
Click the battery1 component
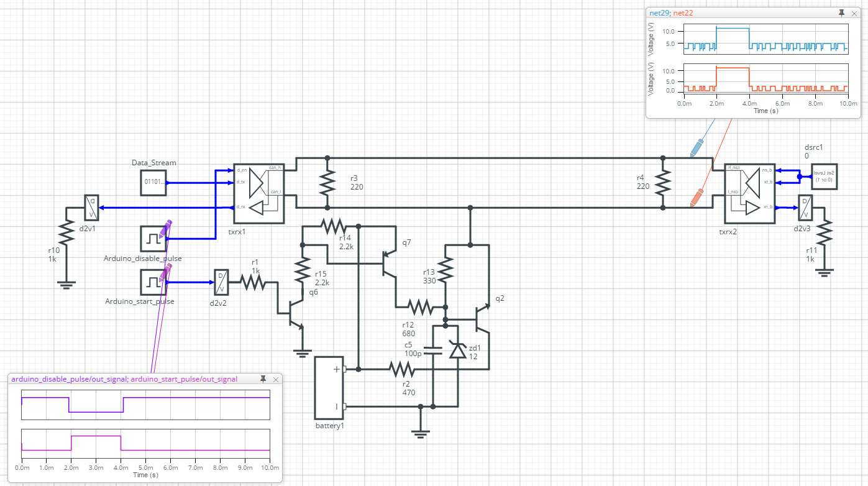(x=329, y=388)
